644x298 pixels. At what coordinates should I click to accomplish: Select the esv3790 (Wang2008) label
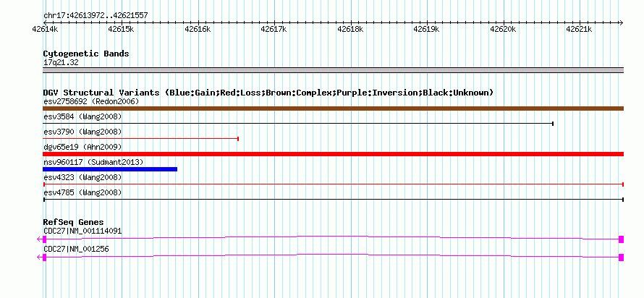click(x=82, y=132)
